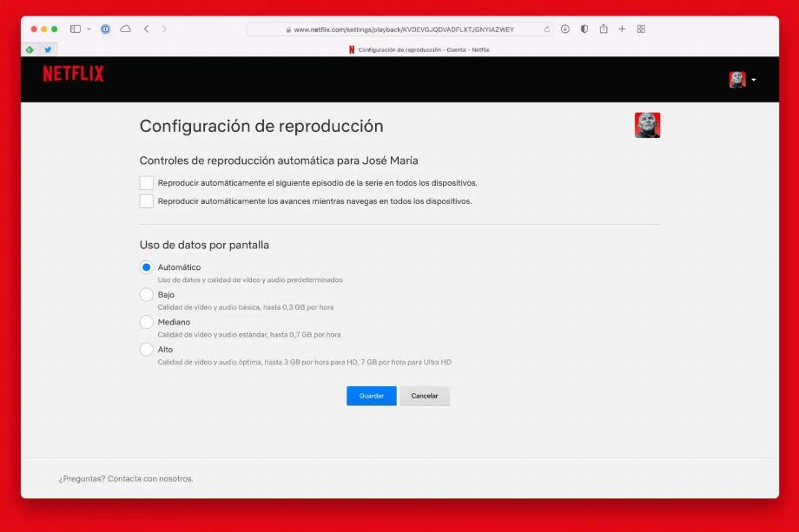Select the Bajo data usage option
The height and width of the screenshot is (532, 799).
(x=146, y=295)
